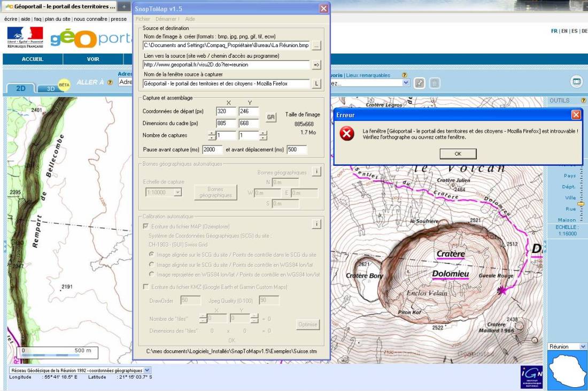This screenshot has height=391, width=588.
Task: Click the red error icon in Erreur dialog
Action: (347, 134)
